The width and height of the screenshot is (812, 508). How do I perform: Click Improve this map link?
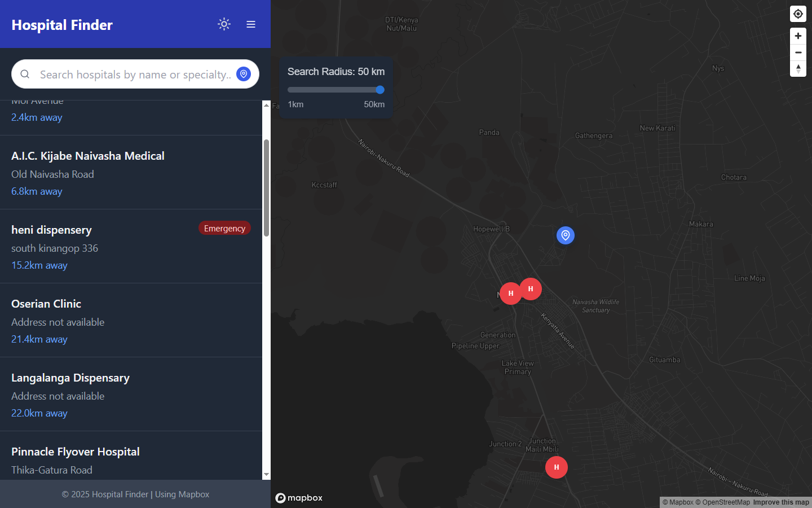pos(781,502)
